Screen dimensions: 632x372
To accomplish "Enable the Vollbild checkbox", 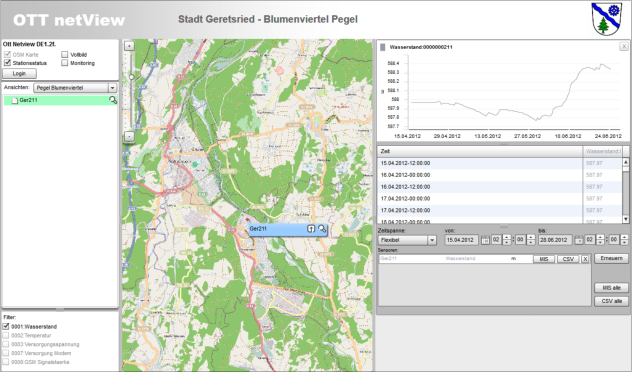I will click(64, 54).
